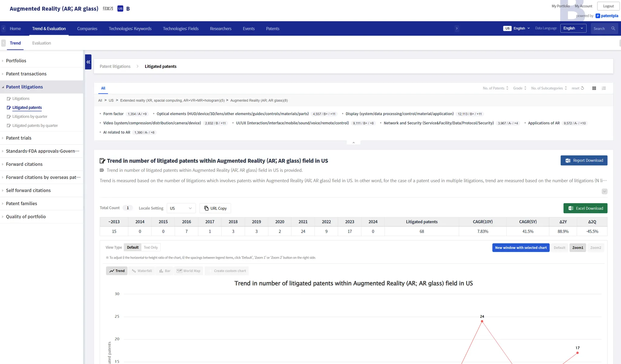Click the reset refresh icon
The width and height of the screenshot is (621, 364).
582,88
